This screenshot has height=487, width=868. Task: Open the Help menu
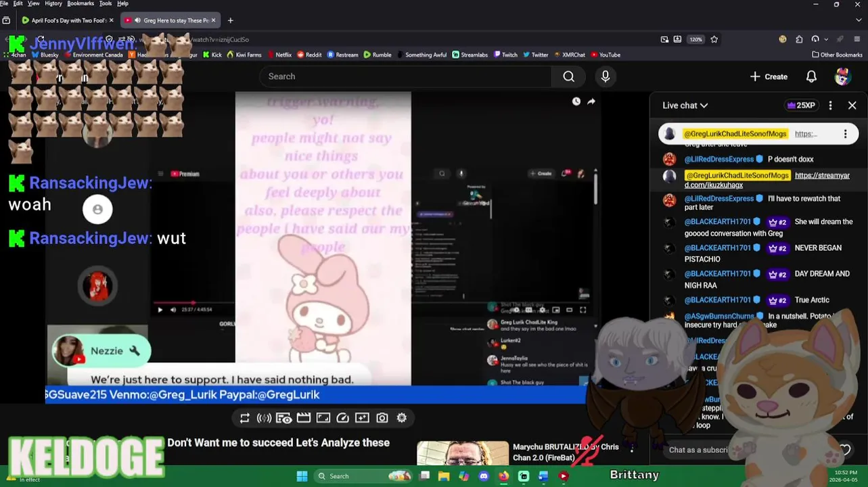pyautogui.click(x=122, y=3)
